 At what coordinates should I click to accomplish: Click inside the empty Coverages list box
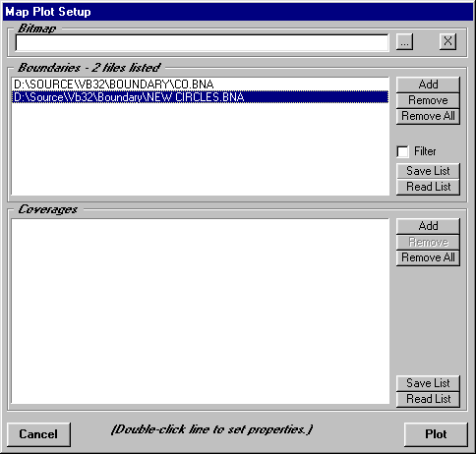(201, 312)
